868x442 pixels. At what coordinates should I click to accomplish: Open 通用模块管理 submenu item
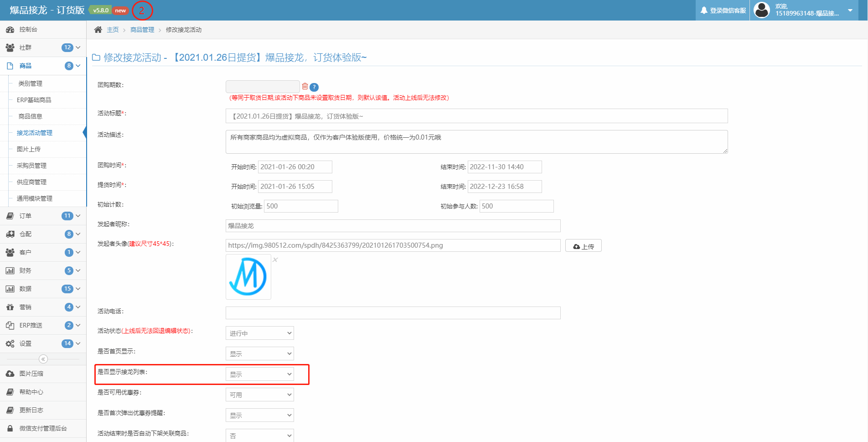click(x=35, y=198)
